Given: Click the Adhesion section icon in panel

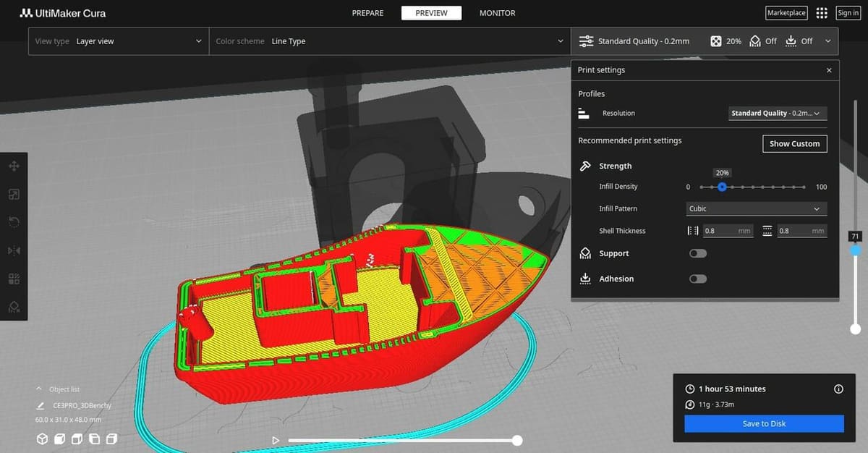Looking at the screenshot, I should pos(585,279).
